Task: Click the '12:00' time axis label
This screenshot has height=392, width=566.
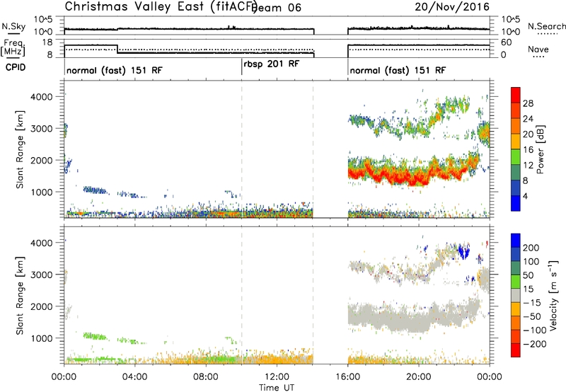Action: click(x=277, y=377)
